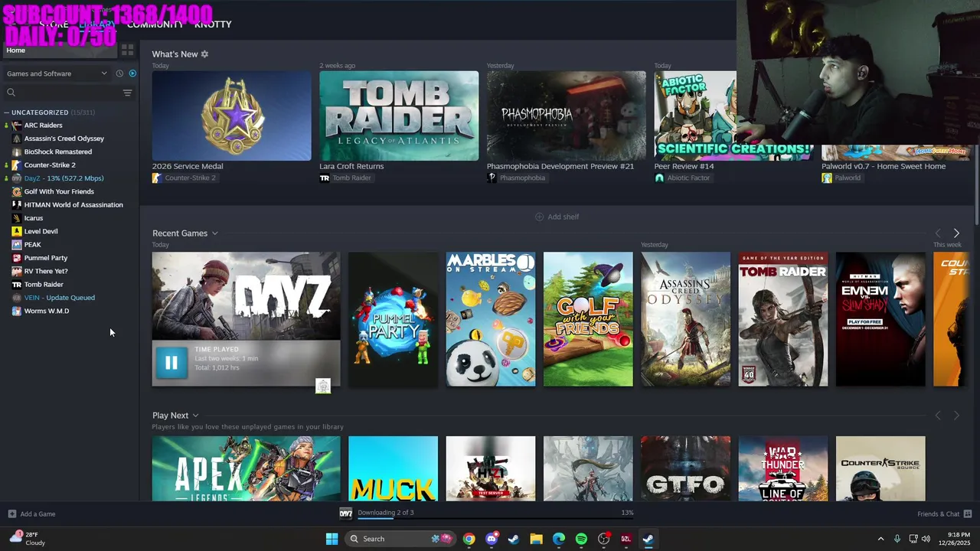Open the DayZ cover in Recent Games
Image resolution: width=980 pixels, height=551 pixels.
[246, 296]
